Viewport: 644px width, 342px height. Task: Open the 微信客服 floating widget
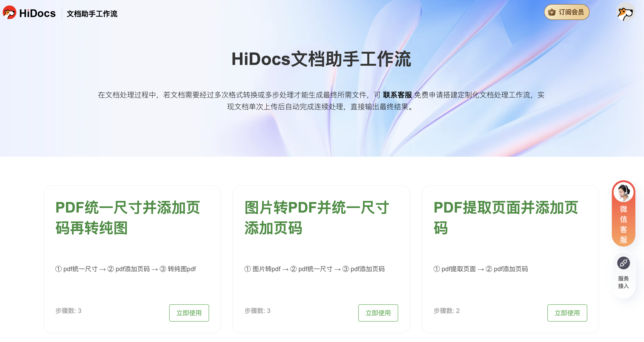pos(623,224)
